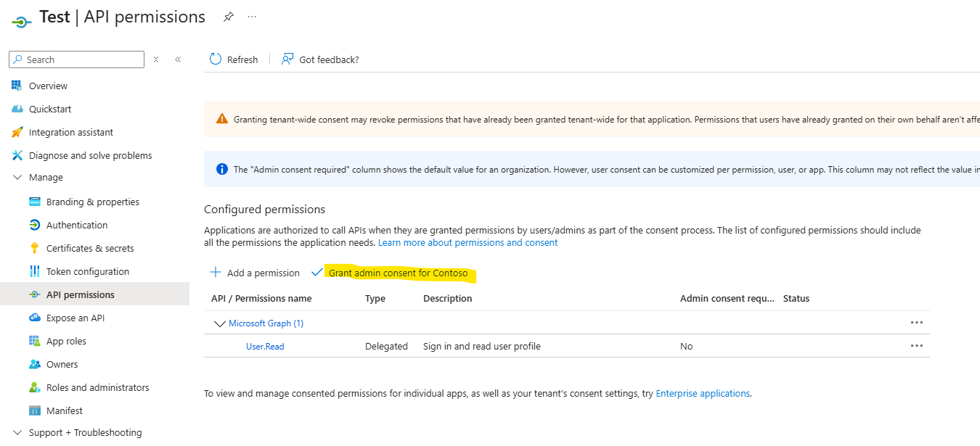
Task: Open Certificates & secrets page
Action: (90, 248)
